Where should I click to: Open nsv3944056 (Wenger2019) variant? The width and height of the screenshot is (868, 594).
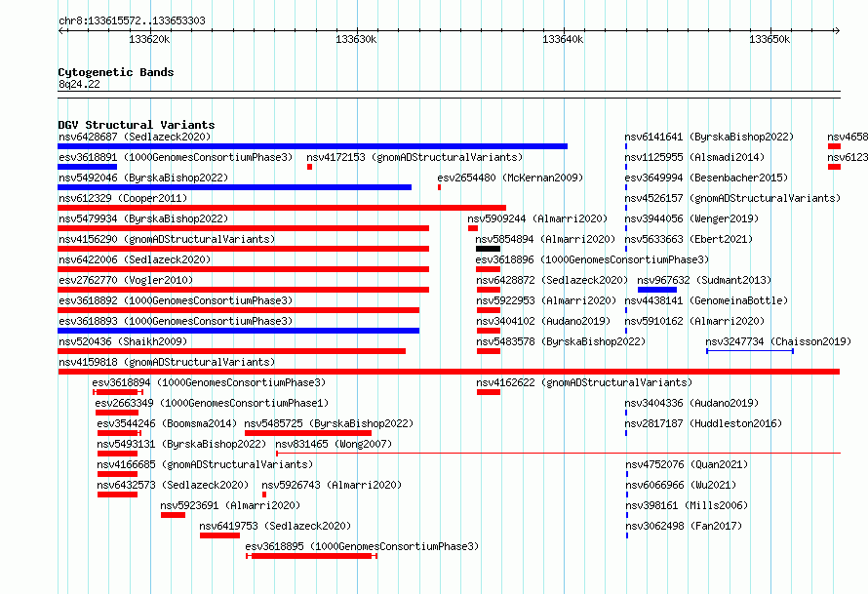[691, 218]
